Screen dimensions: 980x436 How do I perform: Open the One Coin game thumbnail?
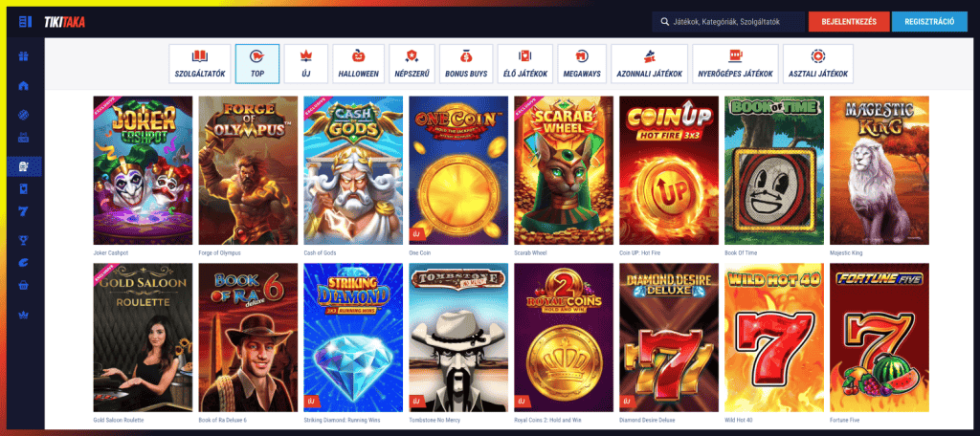[458, 170]
